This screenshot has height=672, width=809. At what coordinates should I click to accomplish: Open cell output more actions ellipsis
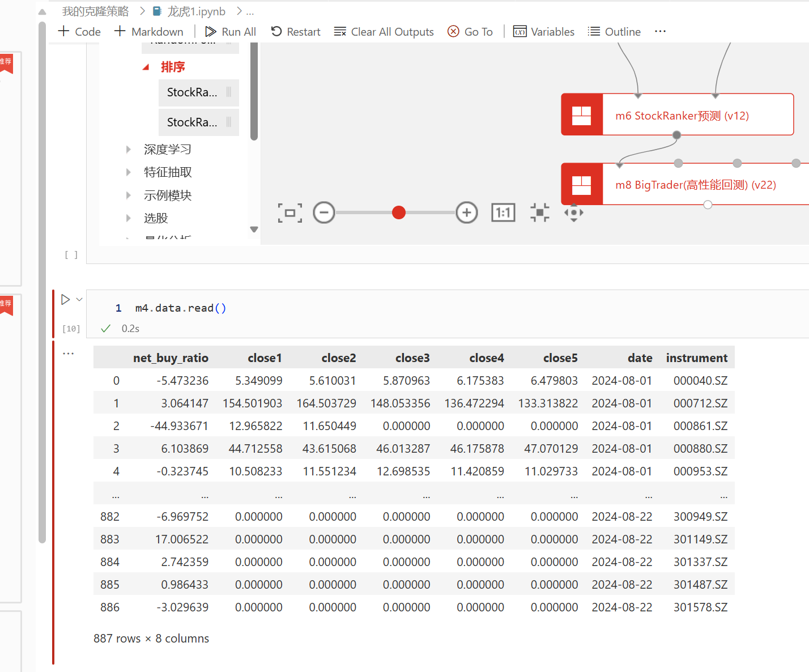click(69, 354)
